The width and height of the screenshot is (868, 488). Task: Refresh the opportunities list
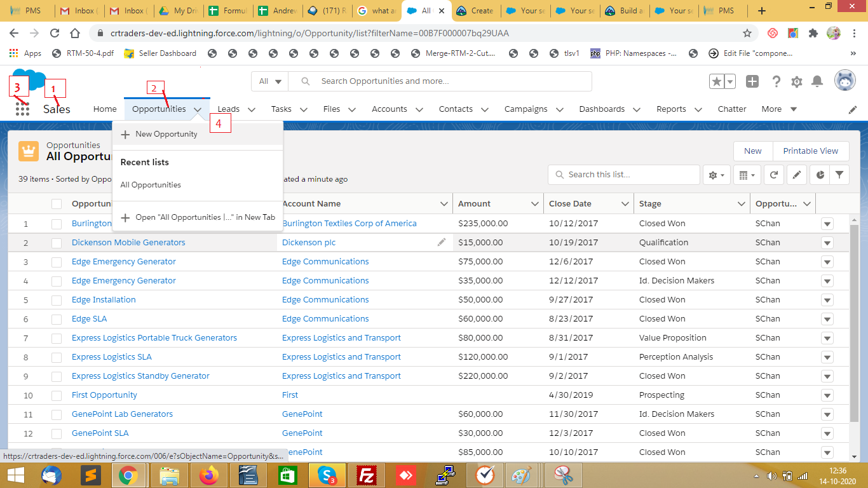[x=773, y=174]
